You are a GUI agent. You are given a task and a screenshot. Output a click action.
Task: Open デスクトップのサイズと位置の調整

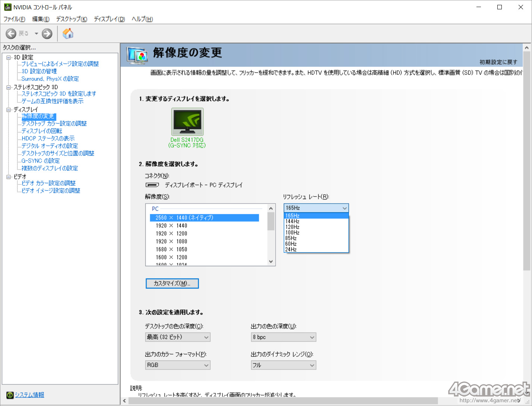tap(58, 153)
